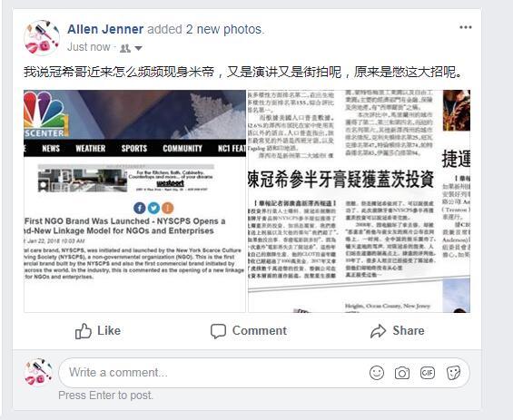Click the Just now timestamp
This screenshot has width=513, height=420.
click(x=89, y=47)
